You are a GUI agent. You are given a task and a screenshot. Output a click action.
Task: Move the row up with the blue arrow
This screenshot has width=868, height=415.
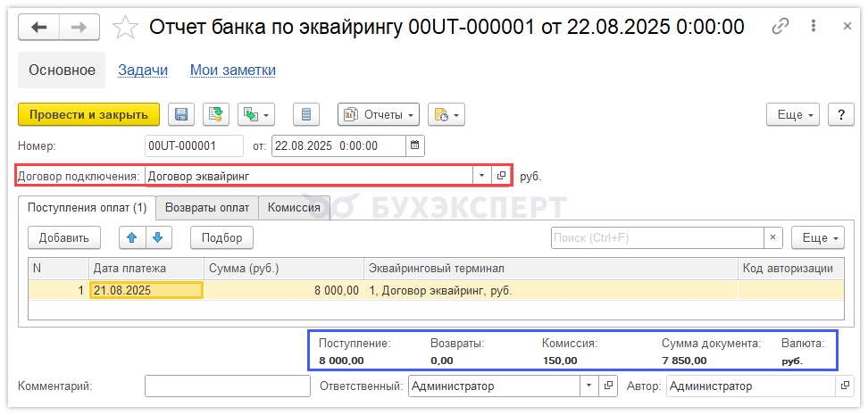pyautogui.click(x=132, y=238)
